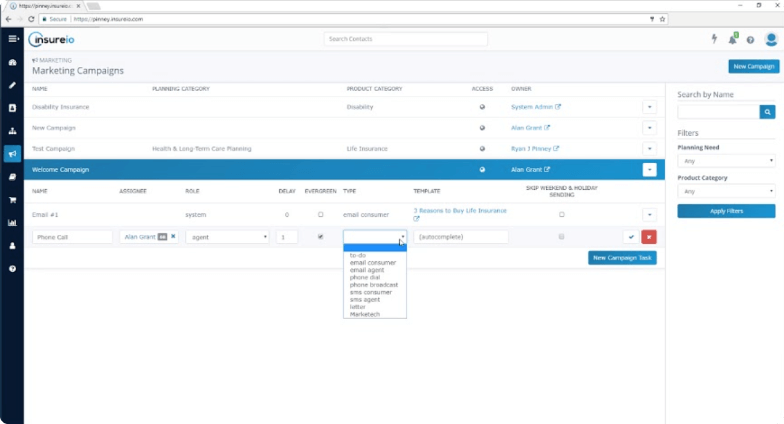Screen dimensions: 784x424
Task: Toggle skip weekend checkbox in Phone Call row
Action: (x=562, y=236)
